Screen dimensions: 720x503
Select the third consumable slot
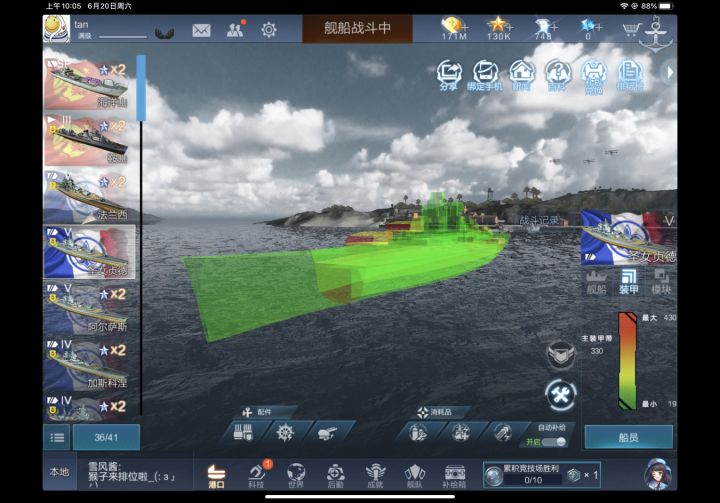coord(503,432)
